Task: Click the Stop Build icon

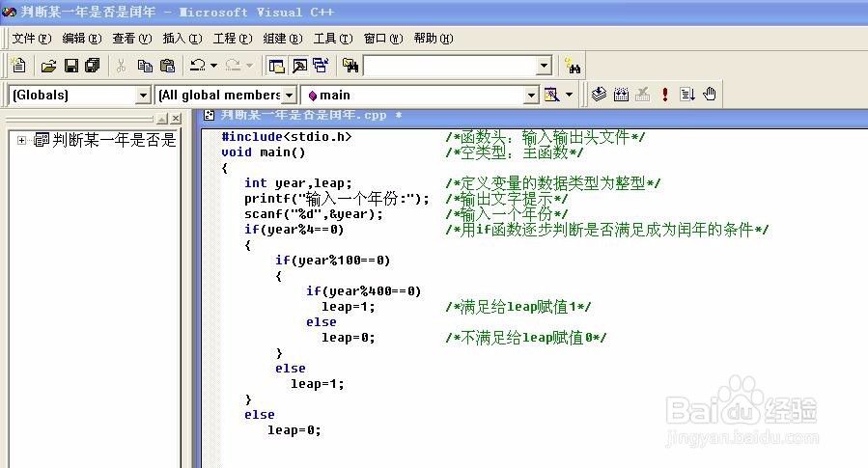Action: click(x=642, y=95)
